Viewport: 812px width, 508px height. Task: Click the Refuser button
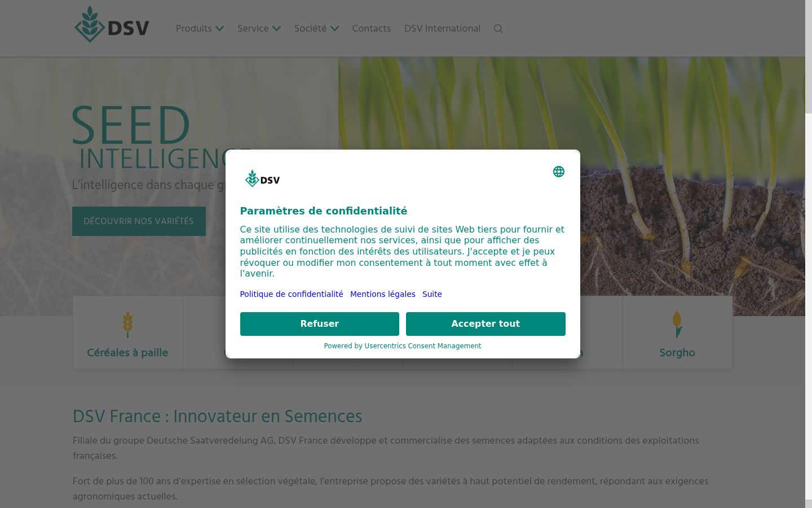pos(320,324)
